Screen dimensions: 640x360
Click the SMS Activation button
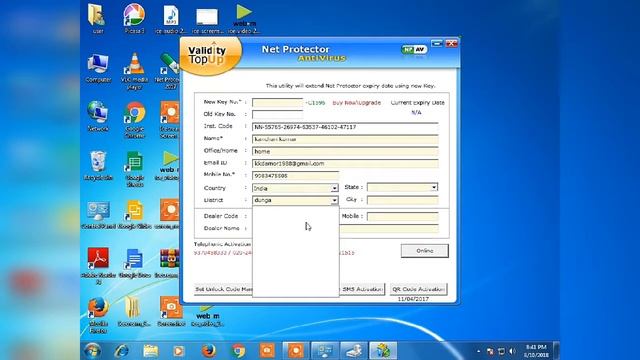click(x=362, y=289)
